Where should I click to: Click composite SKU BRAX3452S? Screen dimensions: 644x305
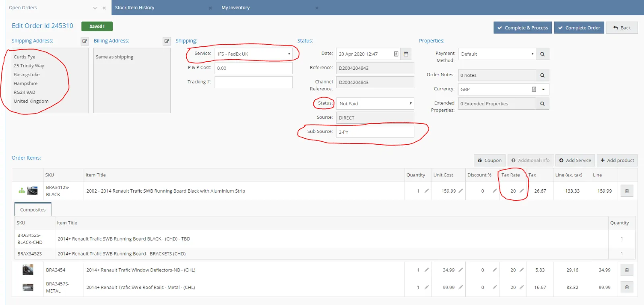point(29,254)
